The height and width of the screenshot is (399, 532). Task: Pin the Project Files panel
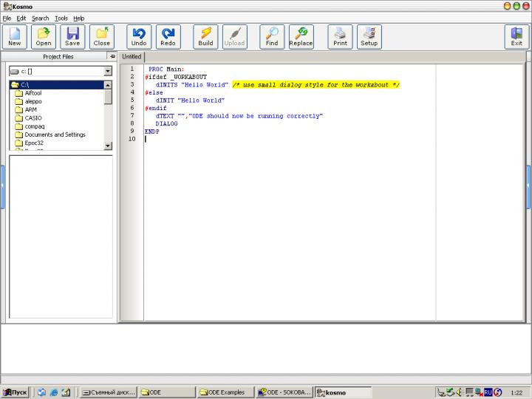click(112, 56)
